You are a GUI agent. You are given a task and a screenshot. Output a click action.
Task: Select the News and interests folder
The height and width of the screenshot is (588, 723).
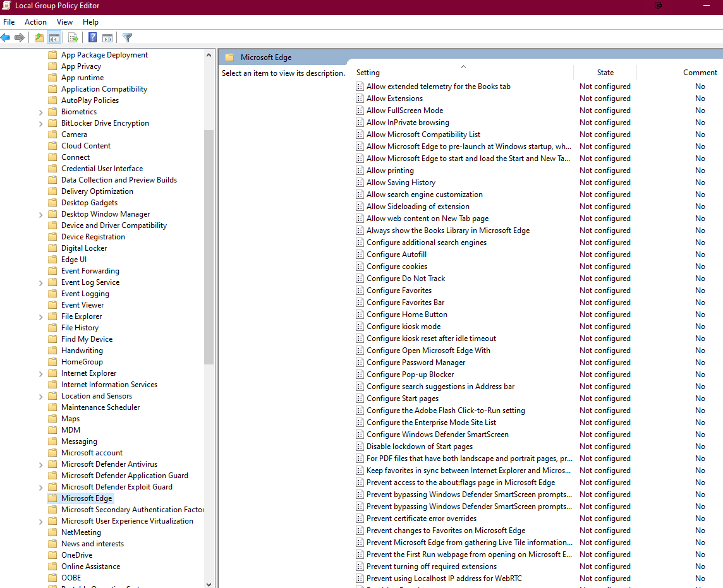point(93,544)
